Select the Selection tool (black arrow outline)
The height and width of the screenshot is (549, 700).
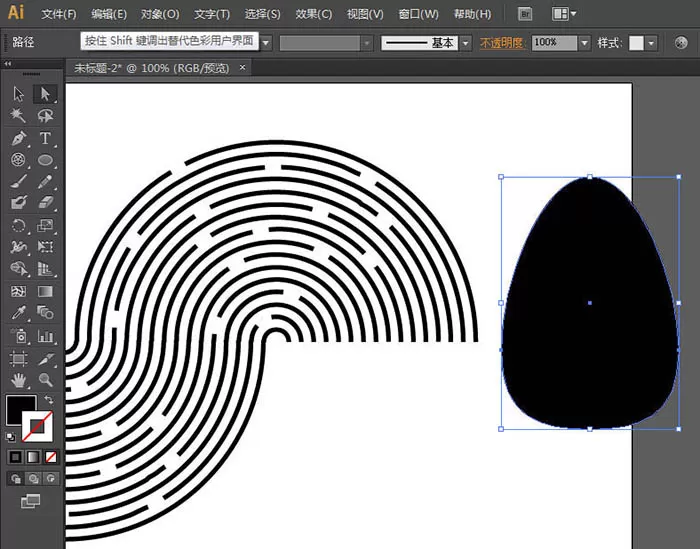point(18,94)
